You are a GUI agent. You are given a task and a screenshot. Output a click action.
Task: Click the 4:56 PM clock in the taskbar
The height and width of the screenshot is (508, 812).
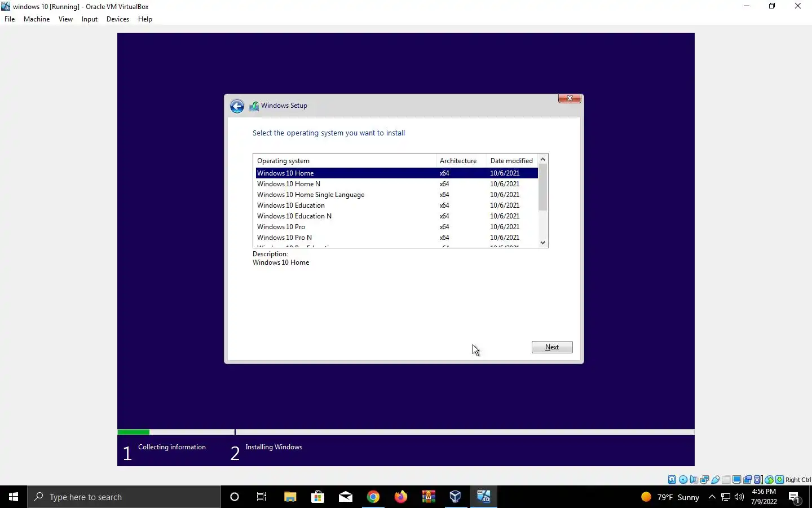coord(764,492)
